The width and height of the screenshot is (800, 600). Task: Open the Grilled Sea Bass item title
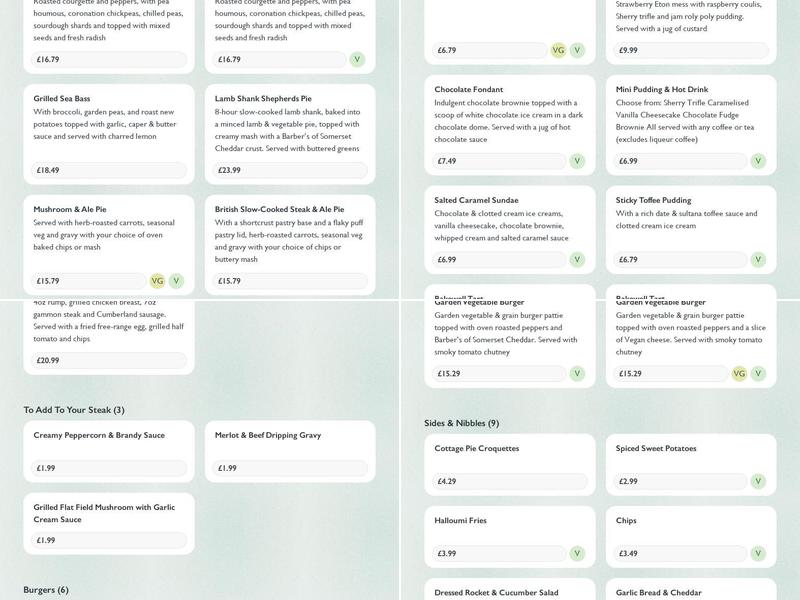click(62, 99)
